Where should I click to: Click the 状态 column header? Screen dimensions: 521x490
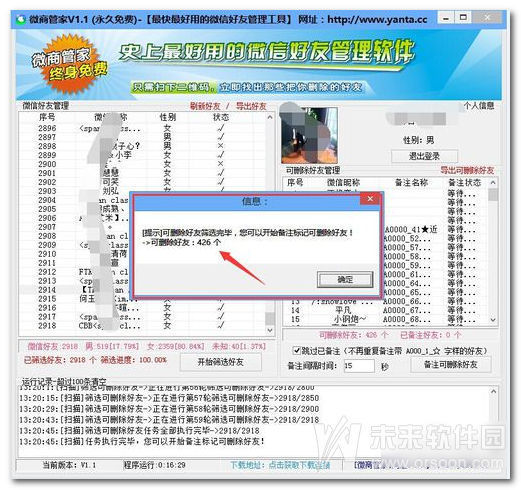(221, 117)
